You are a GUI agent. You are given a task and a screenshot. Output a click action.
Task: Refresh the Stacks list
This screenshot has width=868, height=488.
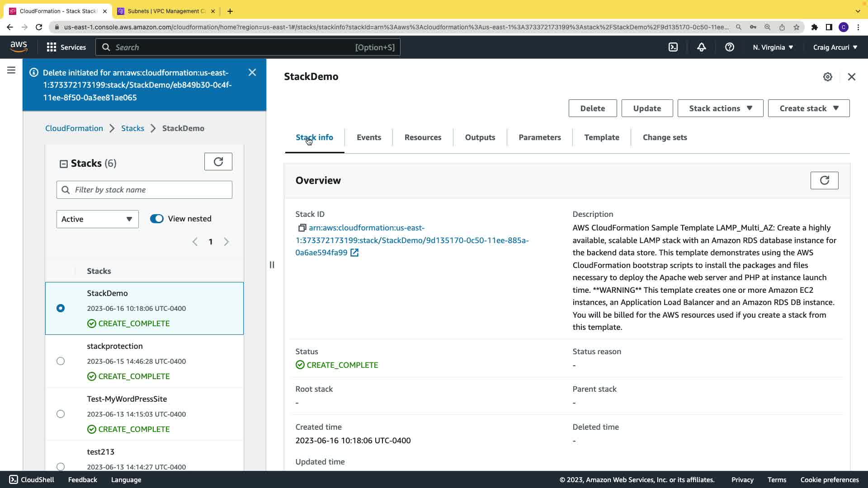coord(218,162)
